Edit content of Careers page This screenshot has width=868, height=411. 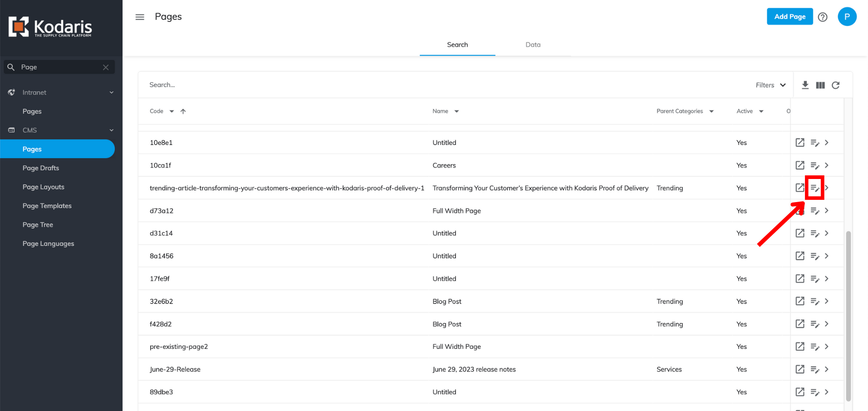pos(815,165)
